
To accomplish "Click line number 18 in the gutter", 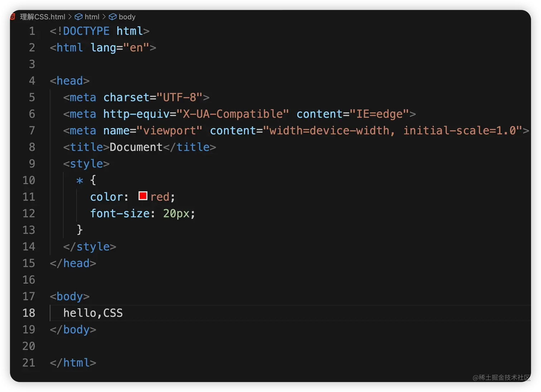I will pos(29,313).
